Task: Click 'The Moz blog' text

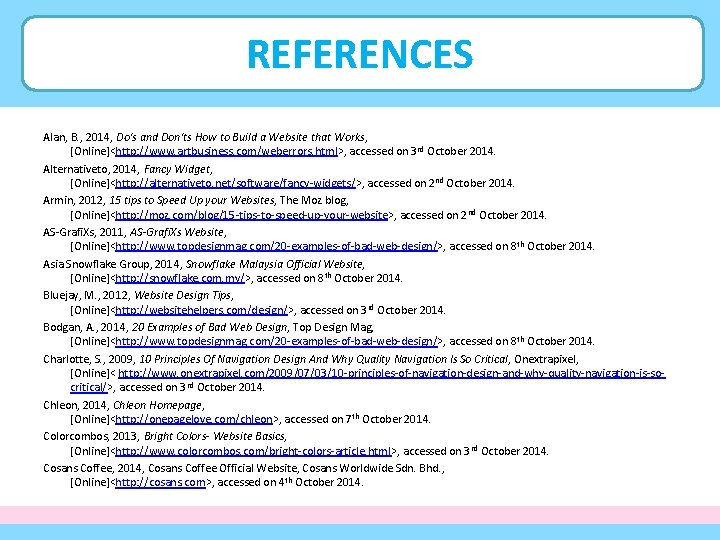Action: pyautogui.click(x=313, y=201)
